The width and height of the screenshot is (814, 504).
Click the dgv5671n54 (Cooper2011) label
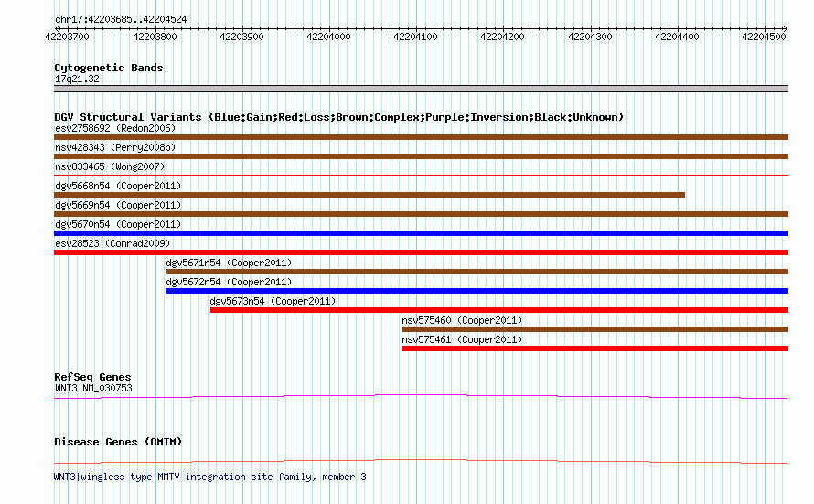click(229, 263)
